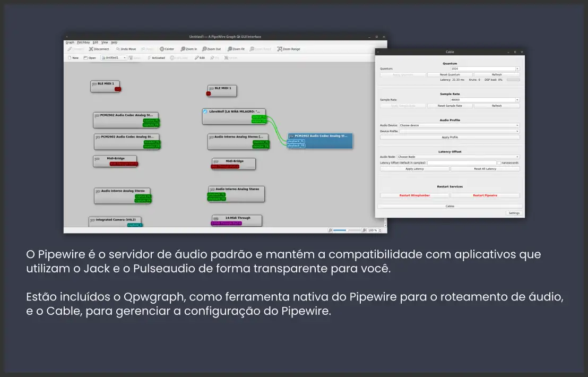Select the LibreWolf output node title
The height and width of the screenshot is (377, 588).
pyautogui.click(x=235, y=112)
